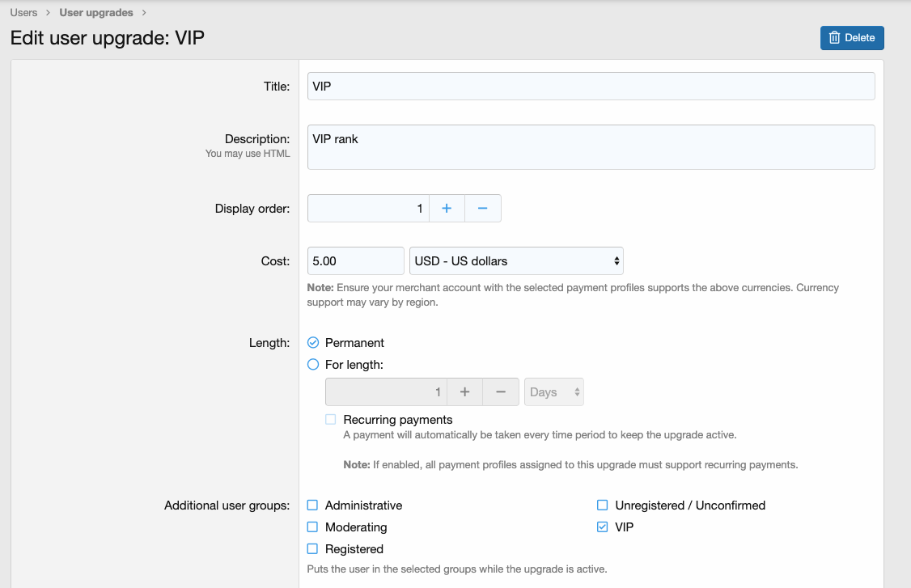Focus the Description text area
The width and height of the screenshot is (911, 588).
591,147
